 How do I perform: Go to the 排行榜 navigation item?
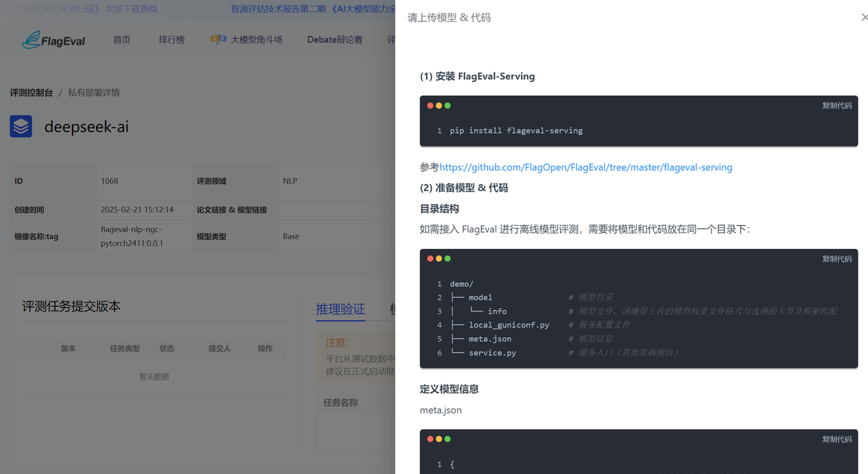click(172, 40)
